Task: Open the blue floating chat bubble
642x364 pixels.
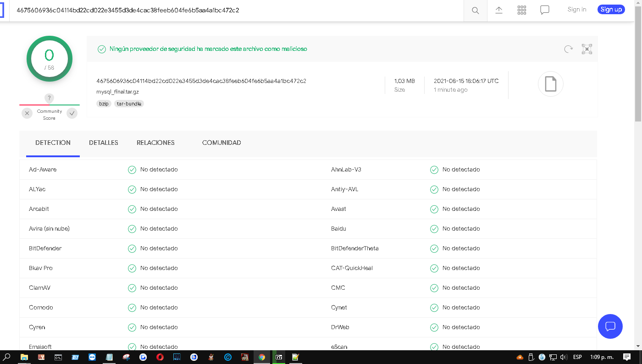Action: pyautogui.click(x=610, y=326)
